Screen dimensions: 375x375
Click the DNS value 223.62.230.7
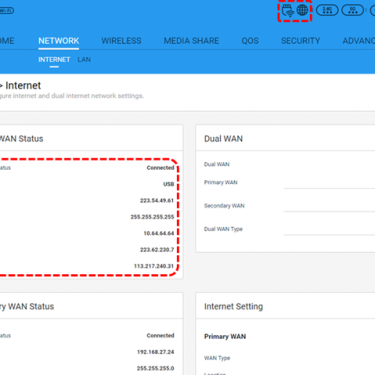(x=157, y=250)
